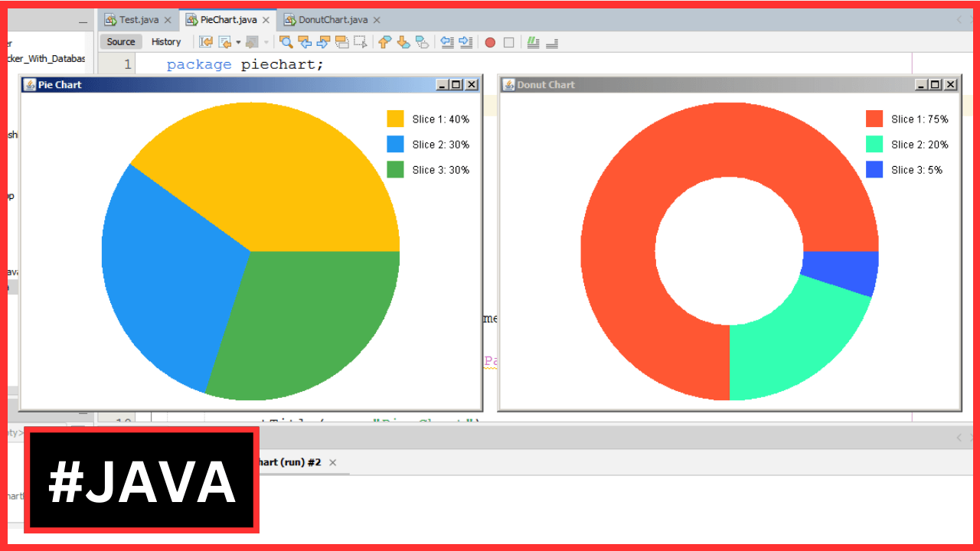Viewport: 980px width, 551px height.
Task: Click the Next Bookmark icon
Action: 403,42
